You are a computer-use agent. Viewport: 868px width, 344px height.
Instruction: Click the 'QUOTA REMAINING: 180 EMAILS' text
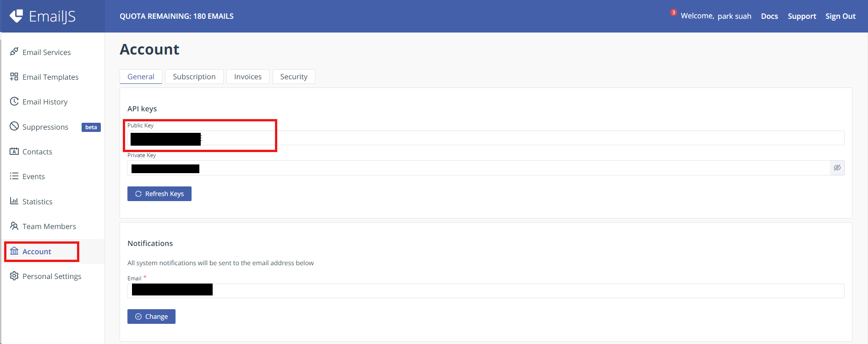(176, 16)
